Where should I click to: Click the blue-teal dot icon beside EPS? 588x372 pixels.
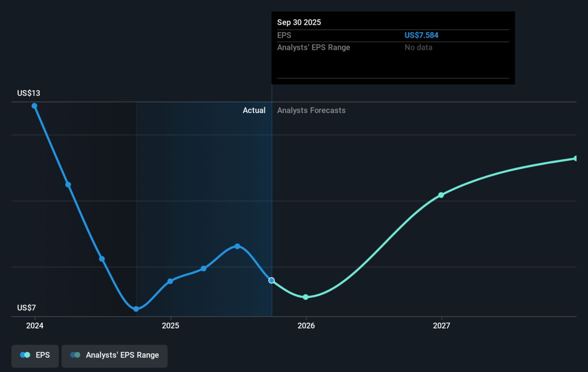25,355
